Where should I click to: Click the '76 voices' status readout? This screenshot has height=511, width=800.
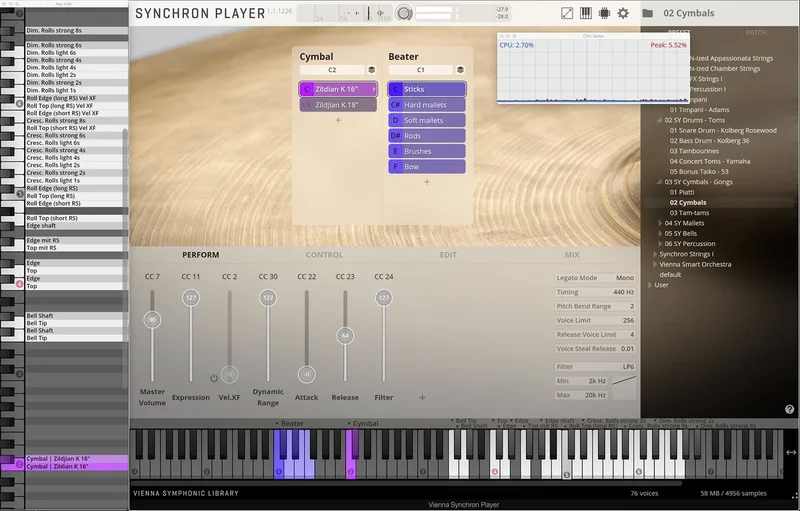[644, 493]
